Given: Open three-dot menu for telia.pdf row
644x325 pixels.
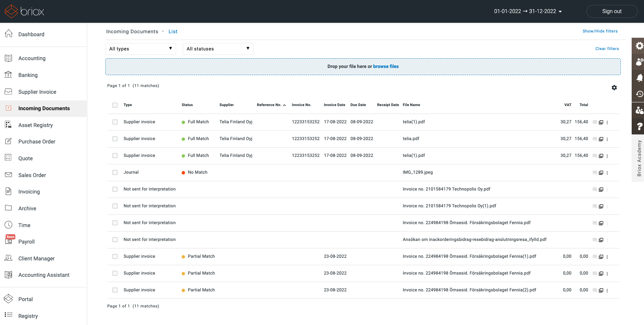Looking at the screenshot, I should pos(607,139).
